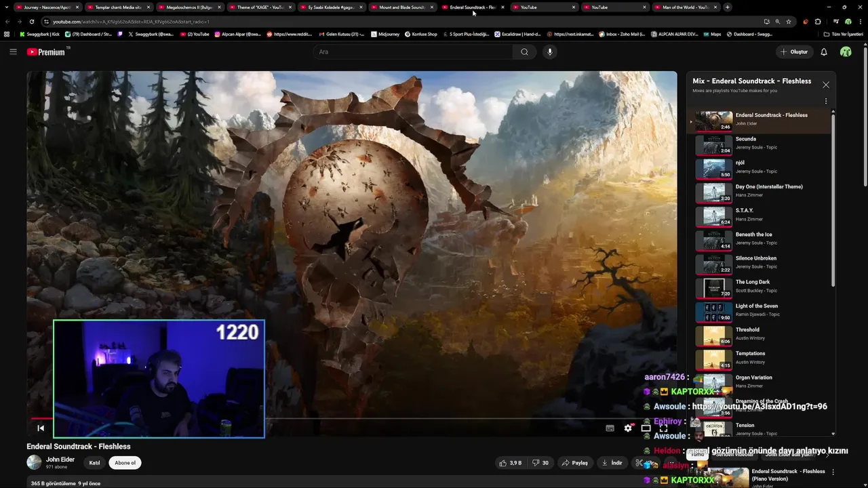Open the Mix playlist three-dot menu
The width and height of the screenshot is (868, 488).
[x=826, y=101]
